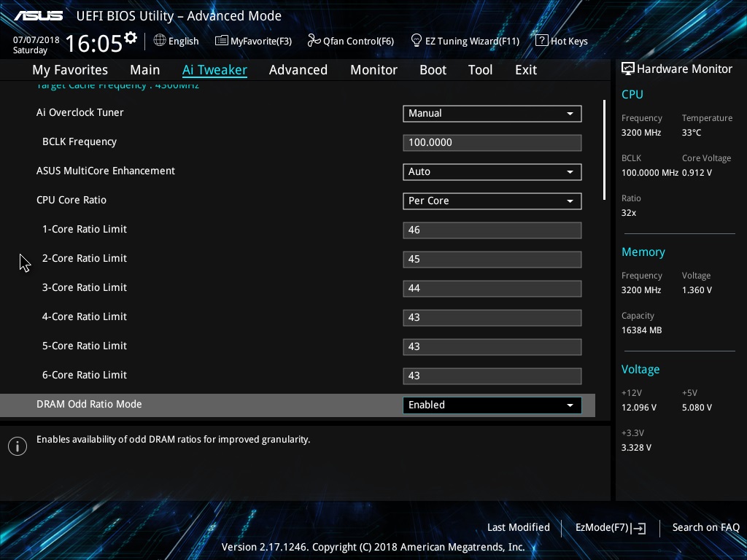Click the 3-Core Ratio Limit field
This screenshot has width=747, height=560.
[x=492, y=289]
